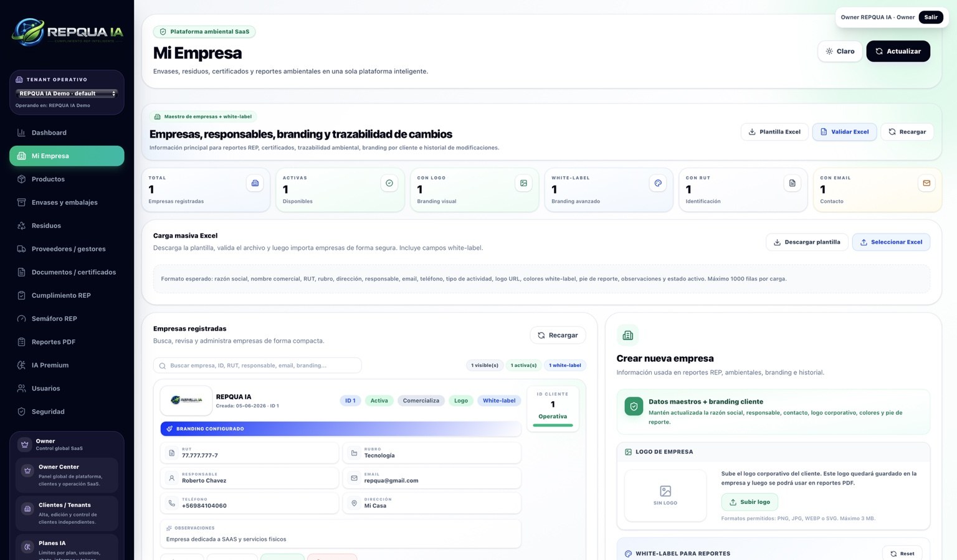
Task: Toggle the Claro theme mode
Action: tap(840, 51)
